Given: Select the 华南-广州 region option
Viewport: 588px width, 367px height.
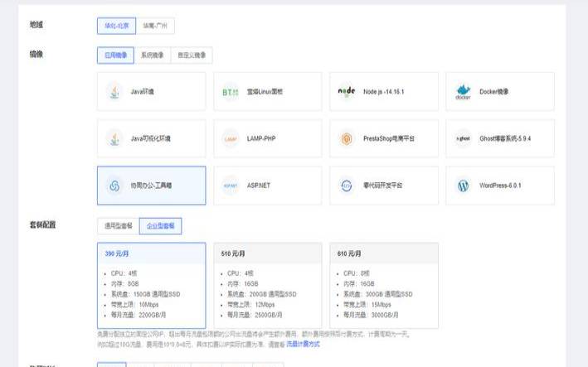Looking at the screenshot, I should (x=155, y=26).
